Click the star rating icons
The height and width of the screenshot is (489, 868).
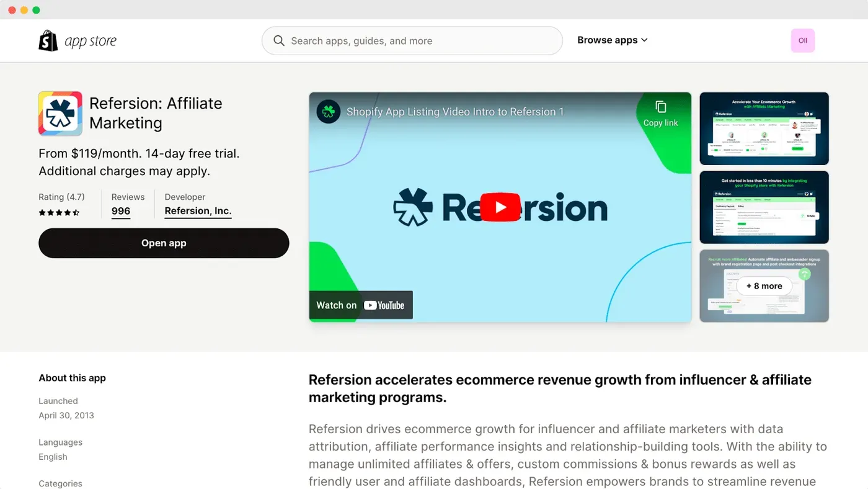click(59, 212)
